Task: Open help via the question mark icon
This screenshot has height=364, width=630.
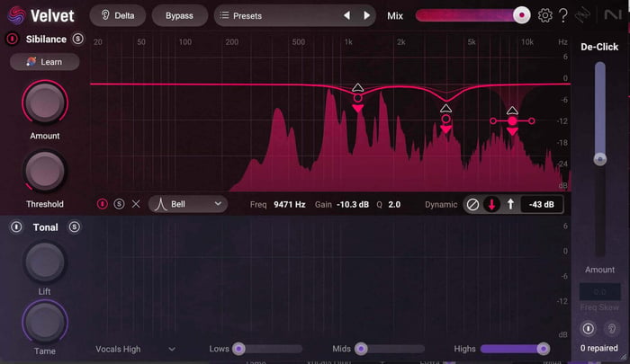Action: click(563, 15)
